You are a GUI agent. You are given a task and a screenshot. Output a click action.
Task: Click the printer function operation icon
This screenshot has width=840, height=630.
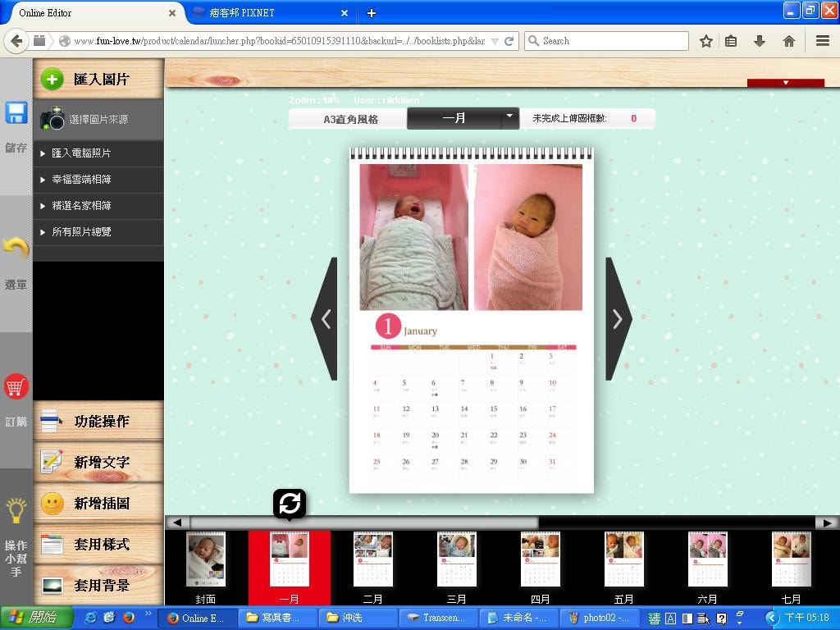click(x=52, y=421)
